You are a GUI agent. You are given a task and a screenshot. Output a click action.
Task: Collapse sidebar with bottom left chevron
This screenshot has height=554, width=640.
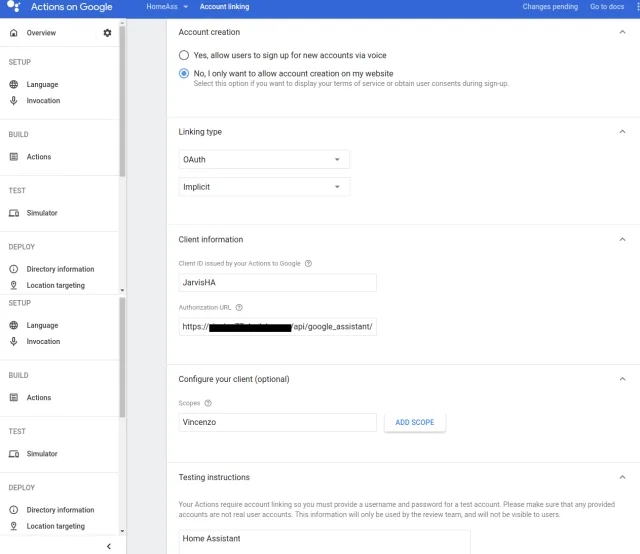click(x=109, y=546)
